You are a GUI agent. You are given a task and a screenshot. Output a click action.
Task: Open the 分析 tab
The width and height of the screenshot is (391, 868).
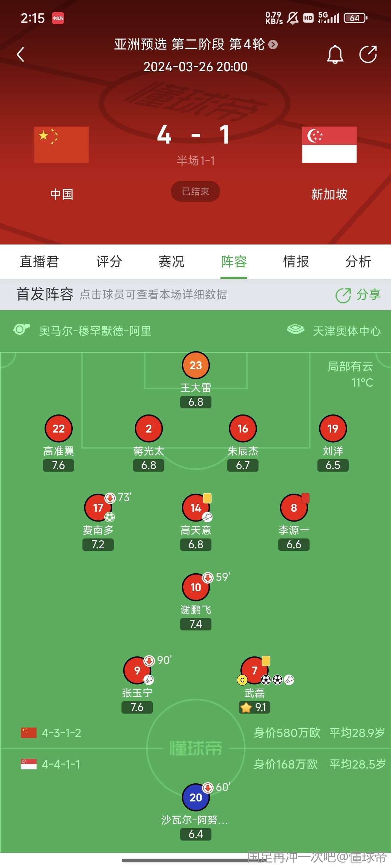tap(358, 261)
